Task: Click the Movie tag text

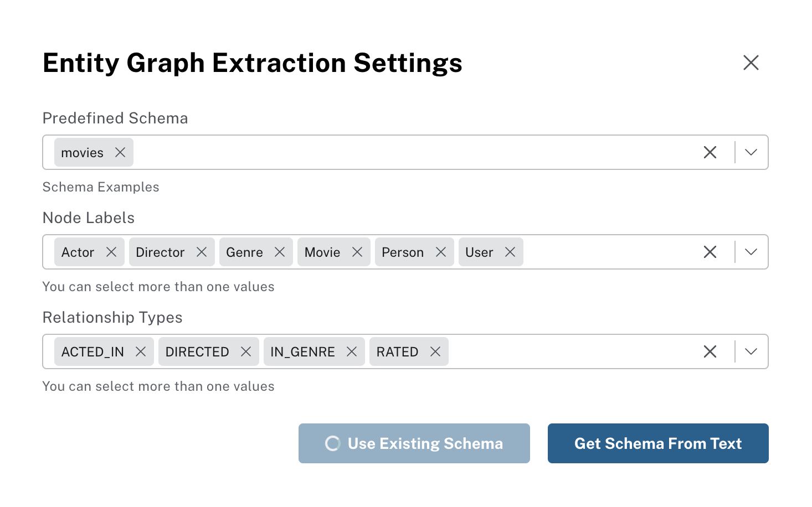Action: (322, 252)
